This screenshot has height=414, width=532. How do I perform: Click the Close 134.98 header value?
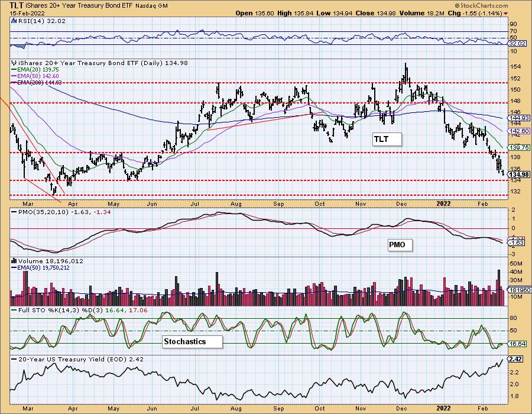(x=375, y=13)
